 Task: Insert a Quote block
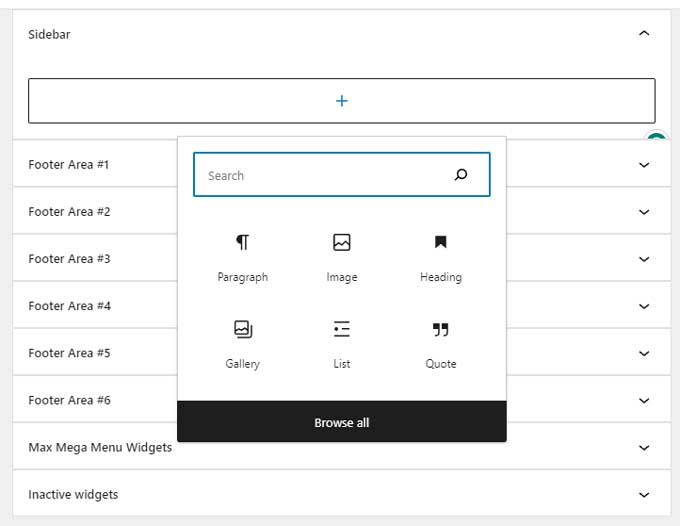click(441, 345)
